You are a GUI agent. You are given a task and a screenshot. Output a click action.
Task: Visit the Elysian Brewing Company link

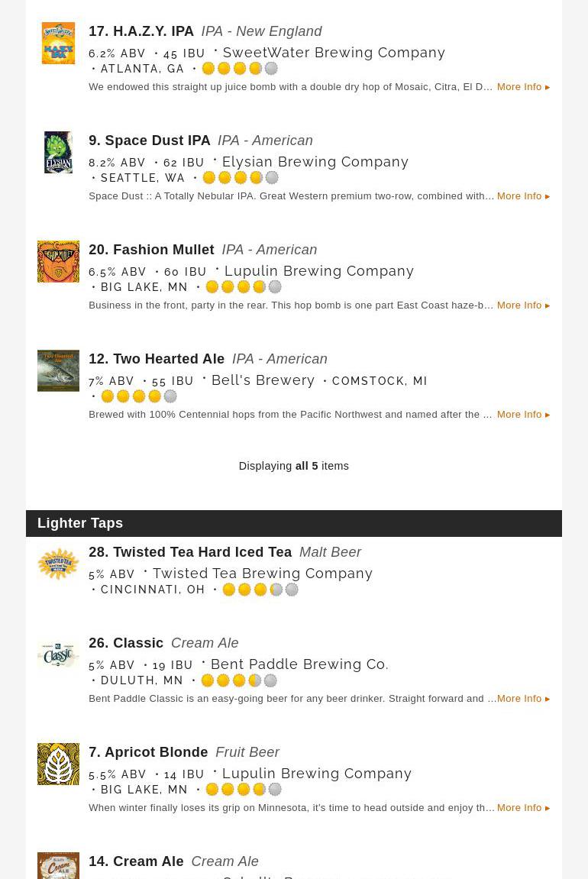click(x=315, y=162)
